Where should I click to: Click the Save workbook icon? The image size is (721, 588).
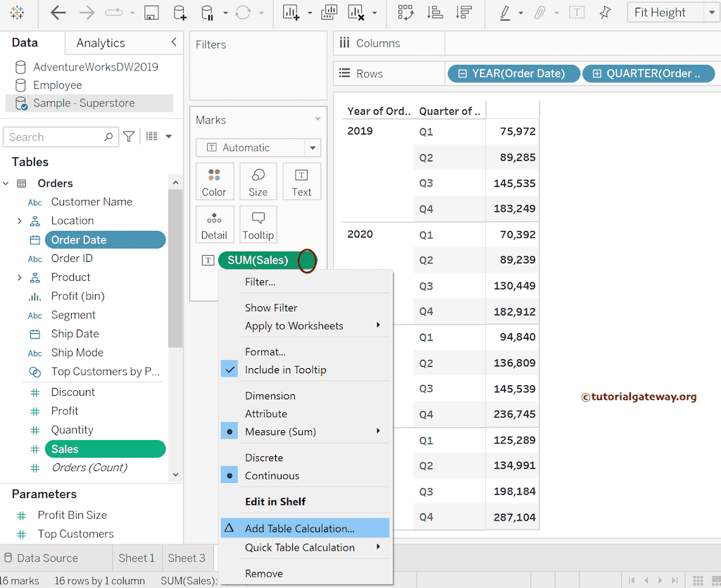click(x=151, y=13)
